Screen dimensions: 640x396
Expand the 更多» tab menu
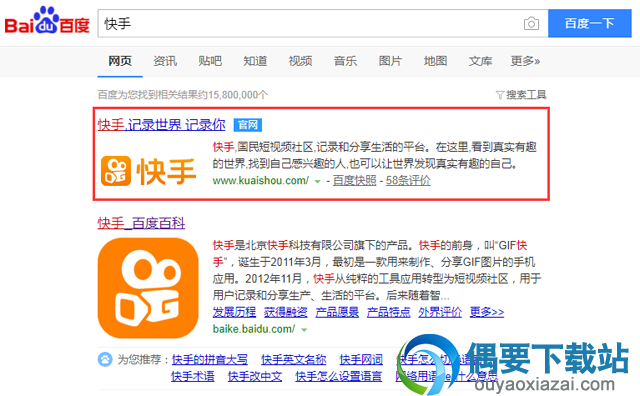(x=525, y=61)
